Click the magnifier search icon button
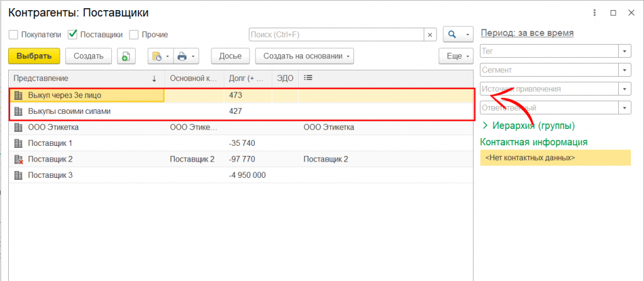644x281 pixels. (452, 35)
